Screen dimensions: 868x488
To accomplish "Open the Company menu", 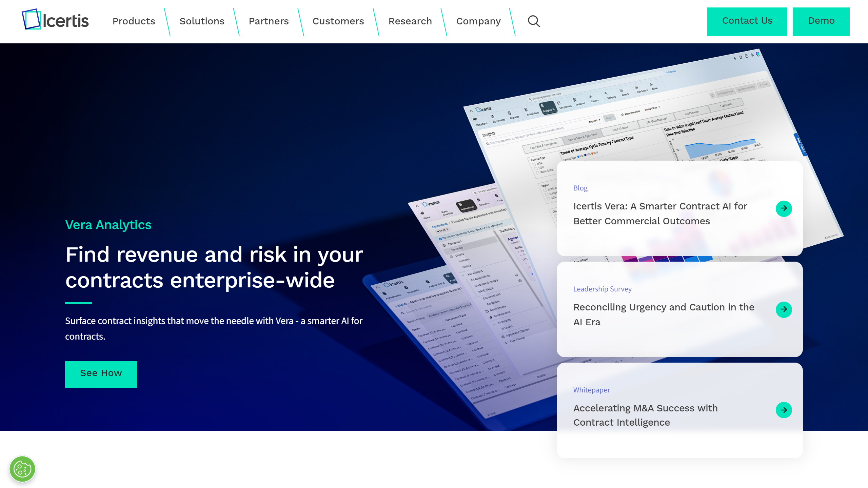I will pos(478,21).
